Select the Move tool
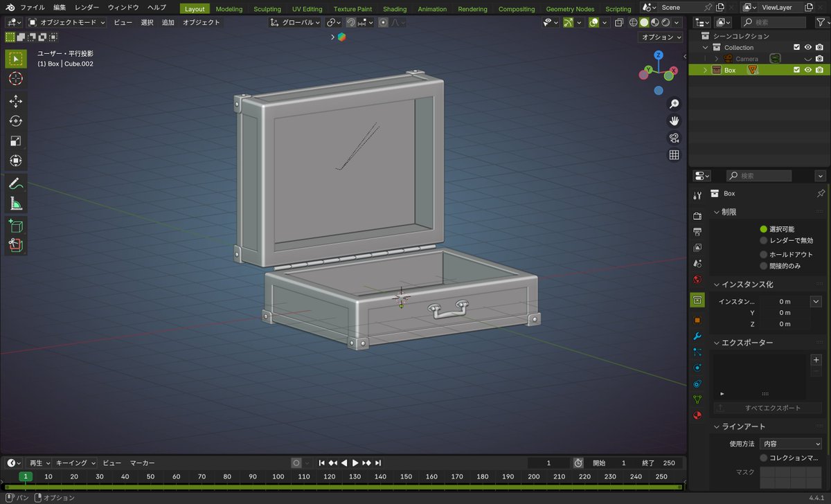Screen dimensions: 831x504 click(16, 102)
